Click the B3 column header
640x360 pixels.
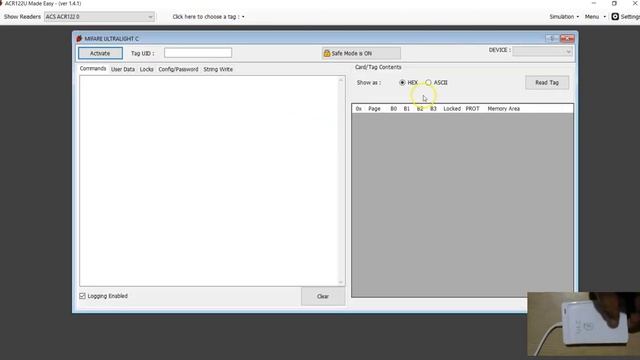(433, 109)
